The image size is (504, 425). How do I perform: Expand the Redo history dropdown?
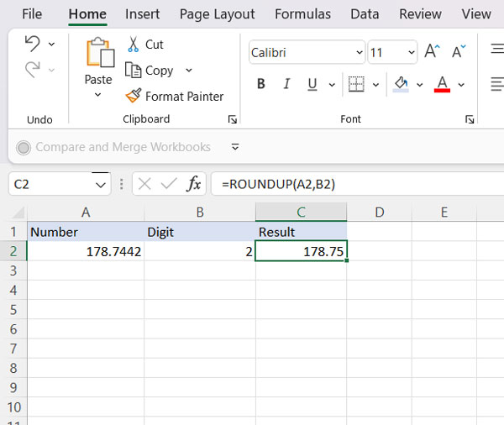tap(51, 70)
